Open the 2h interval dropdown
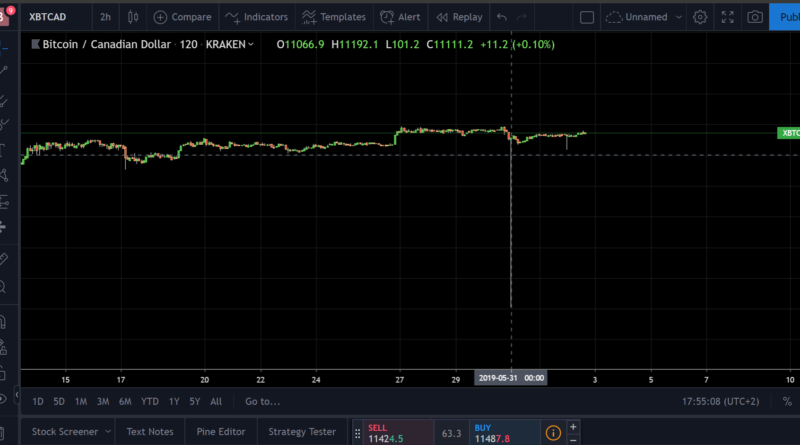 [105, 17]
